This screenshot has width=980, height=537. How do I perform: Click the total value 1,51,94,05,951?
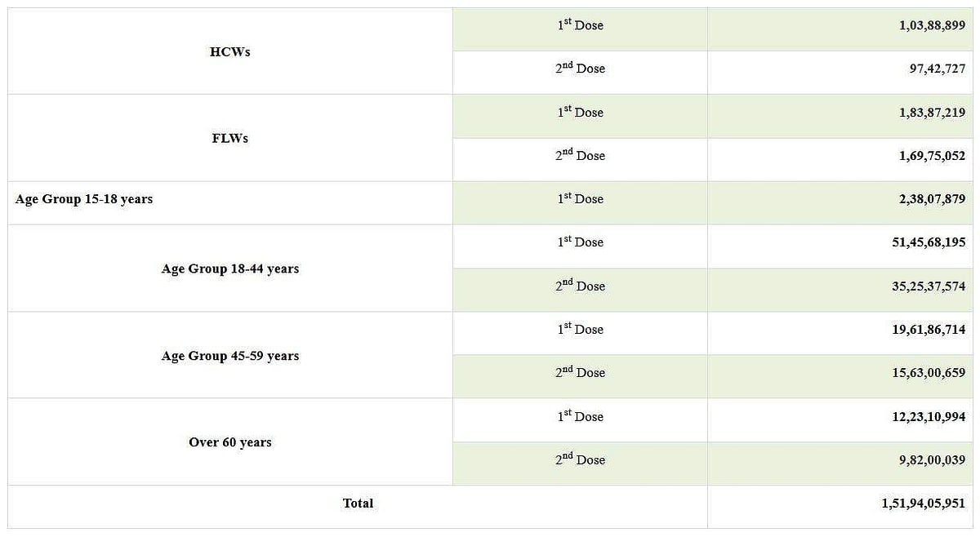[923, 503]
